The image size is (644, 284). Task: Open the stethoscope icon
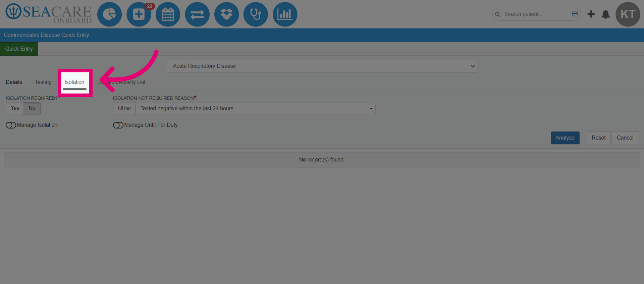(x=256, y=14)
